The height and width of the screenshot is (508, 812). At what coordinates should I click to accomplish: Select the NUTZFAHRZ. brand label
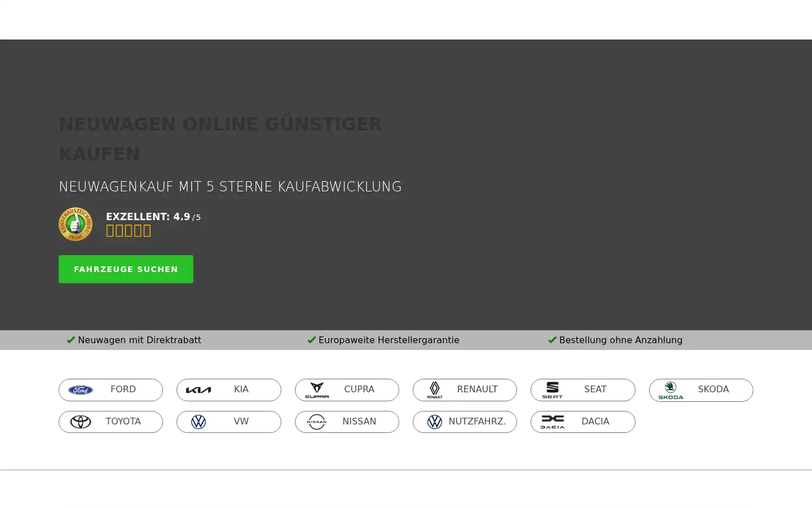tap(477, 422)
